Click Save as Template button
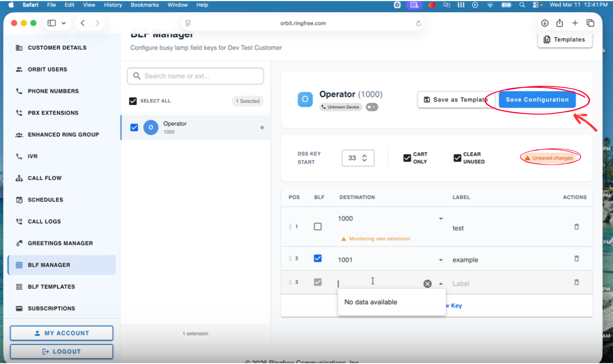The width and height of the screenshot is (613, 364). 455,100
